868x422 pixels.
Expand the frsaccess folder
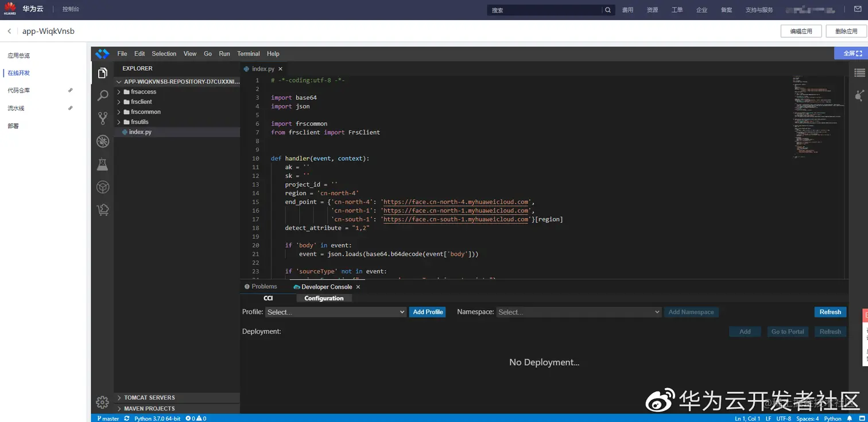(x=119, y=92)
